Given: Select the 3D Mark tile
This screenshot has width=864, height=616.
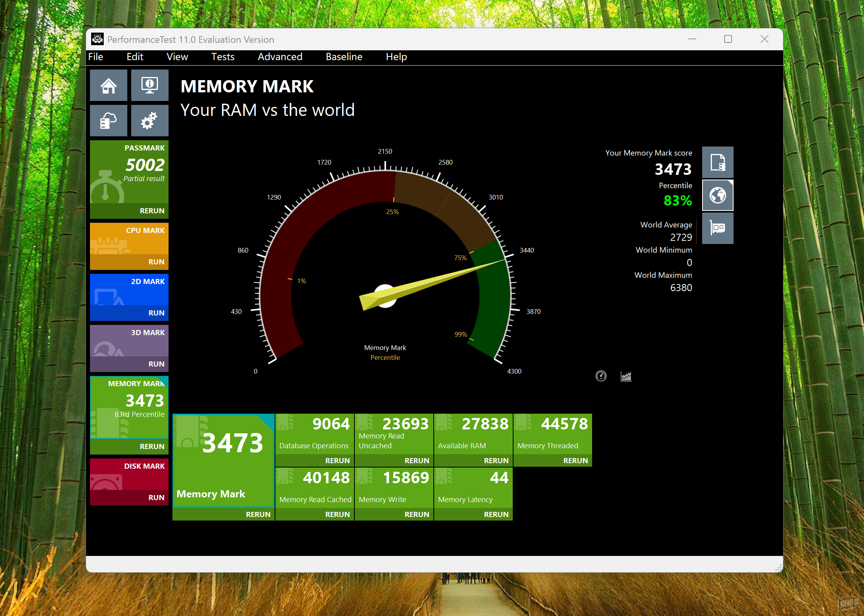Looking at the screenshot, I should click(x=129, y=341).
